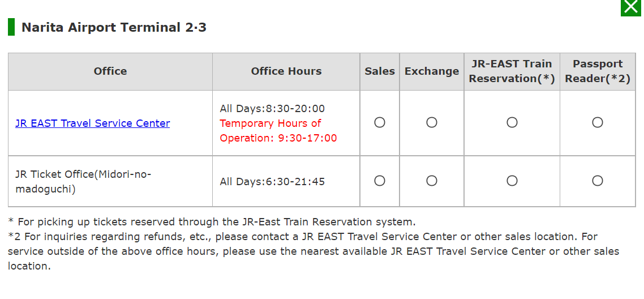Click the Sales column header
Screen dimensions: 644x299
click(380, 71)
